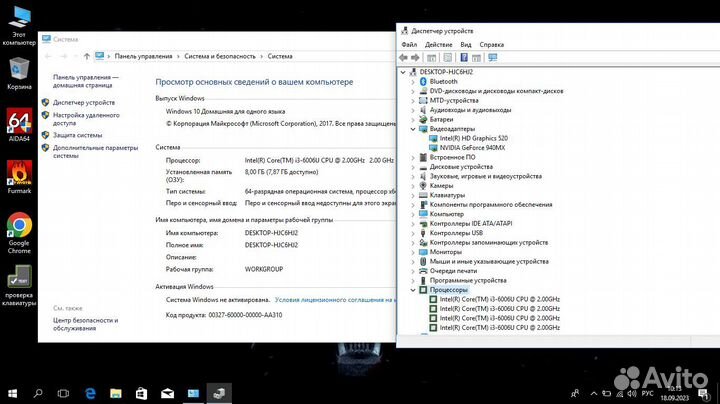The width and height of the screenshot is (720, 404).
Task: Open the notification center icon
Action: click(x=703, y=393)
